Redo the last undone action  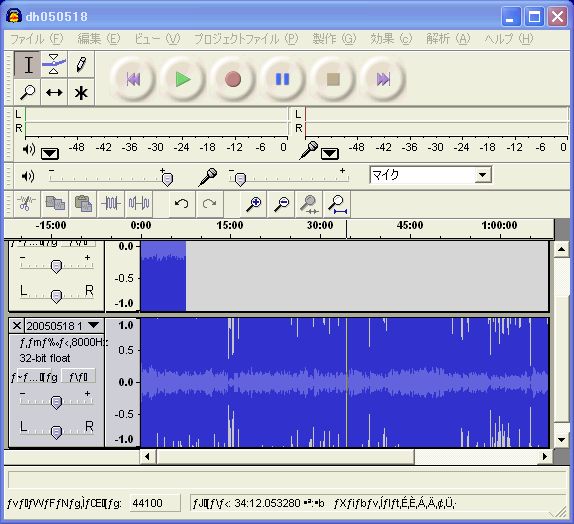coord(209,203)
